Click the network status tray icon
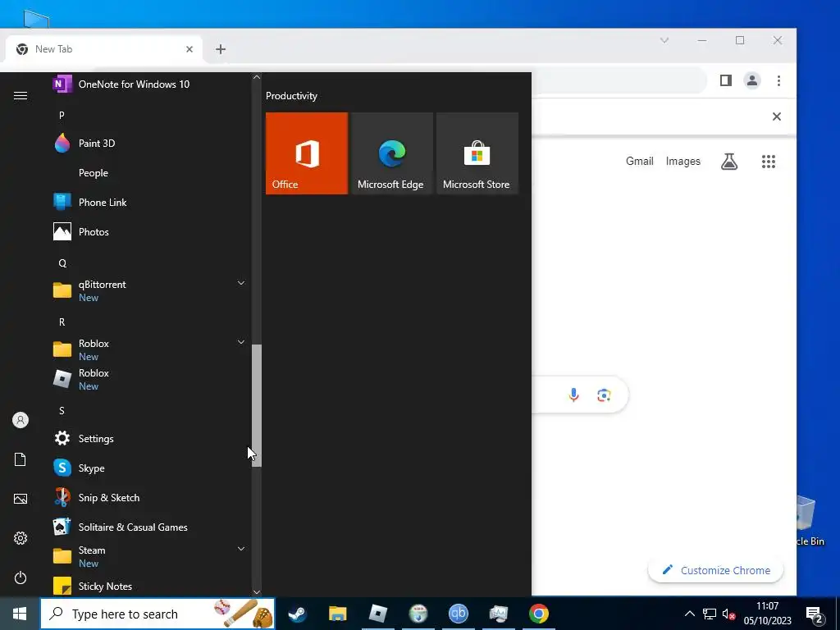840x630 pixels. 710,614
